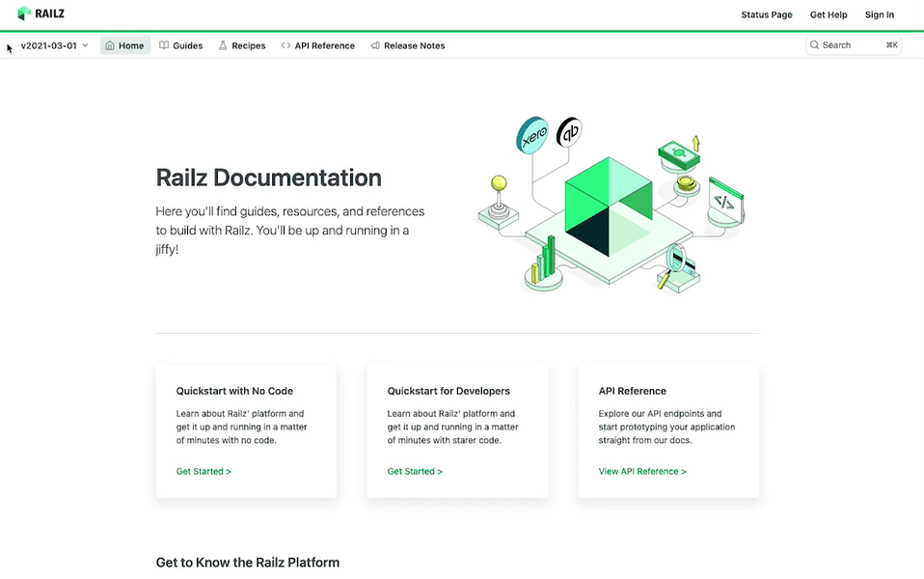Click the Railz logo
The image size is (924, 579).
(x=41, y=14)
